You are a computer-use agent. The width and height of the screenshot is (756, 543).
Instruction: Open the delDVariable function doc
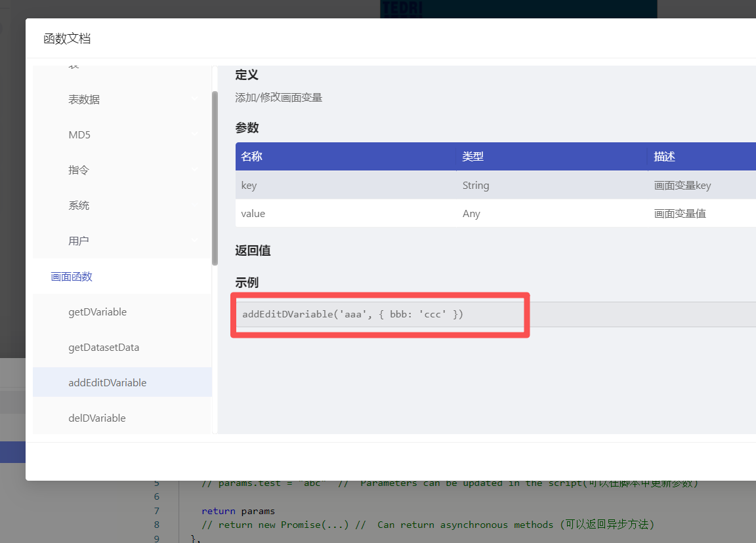[x=96, y=418]
